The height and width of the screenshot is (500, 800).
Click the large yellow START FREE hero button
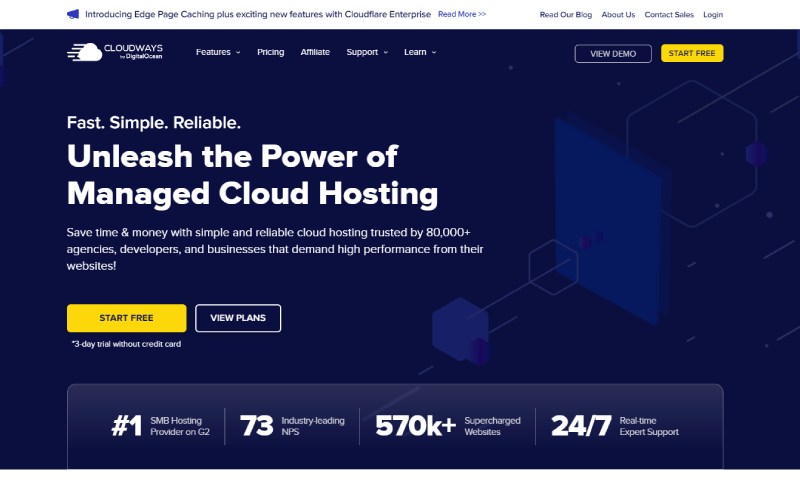click(127, 318)
